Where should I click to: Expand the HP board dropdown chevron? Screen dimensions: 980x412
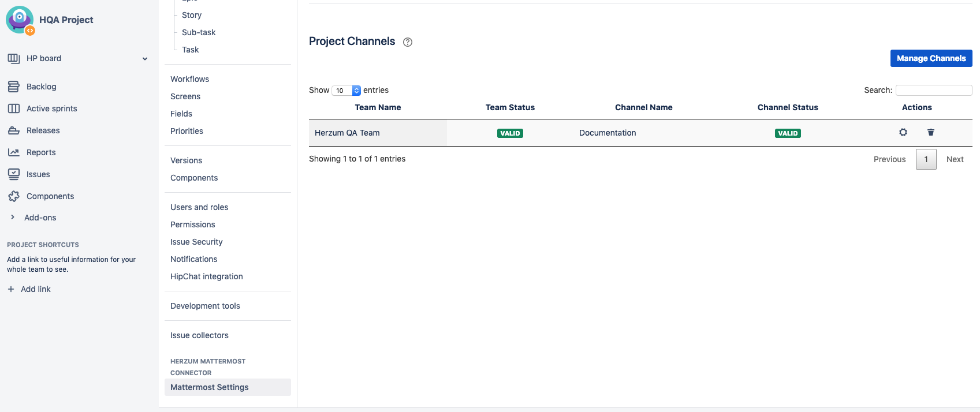click(x=145, y=59)
